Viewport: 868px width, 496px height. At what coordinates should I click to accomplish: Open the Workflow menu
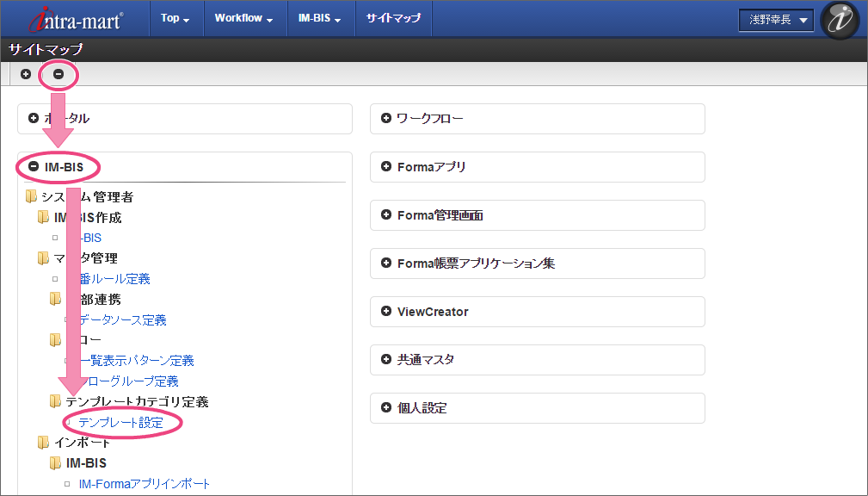pyautogui.click(x=243, y=18)
